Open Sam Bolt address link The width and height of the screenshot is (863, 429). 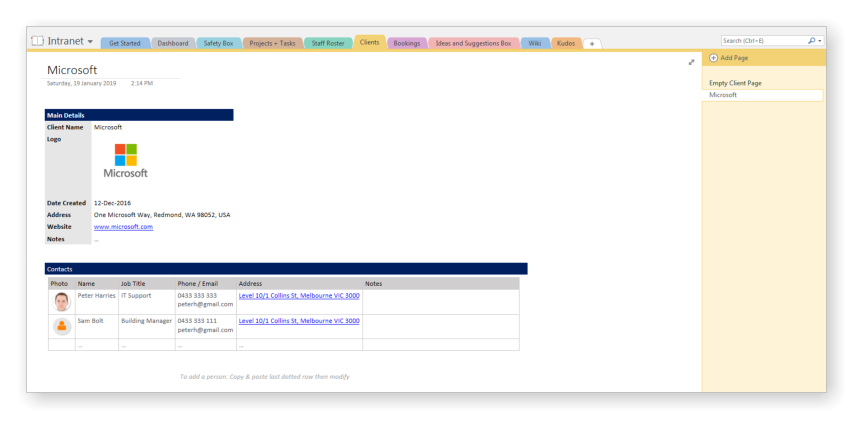tap(299, 321)
